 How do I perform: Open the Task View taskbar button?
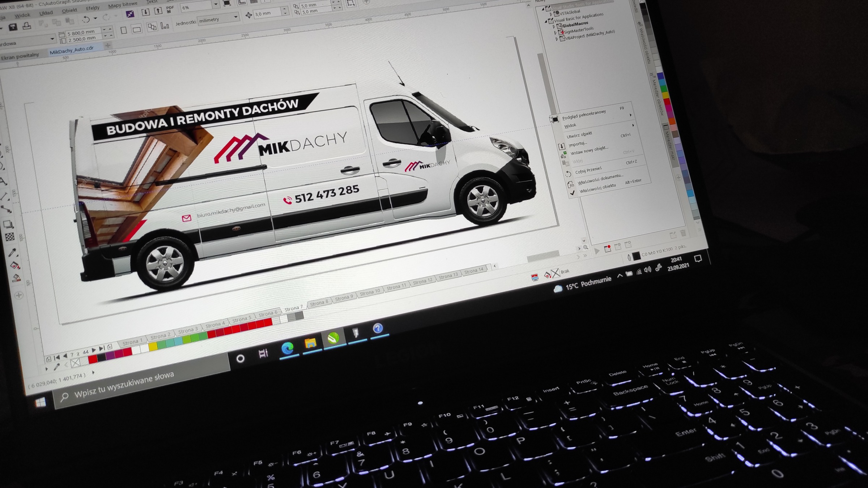(263, 353)
